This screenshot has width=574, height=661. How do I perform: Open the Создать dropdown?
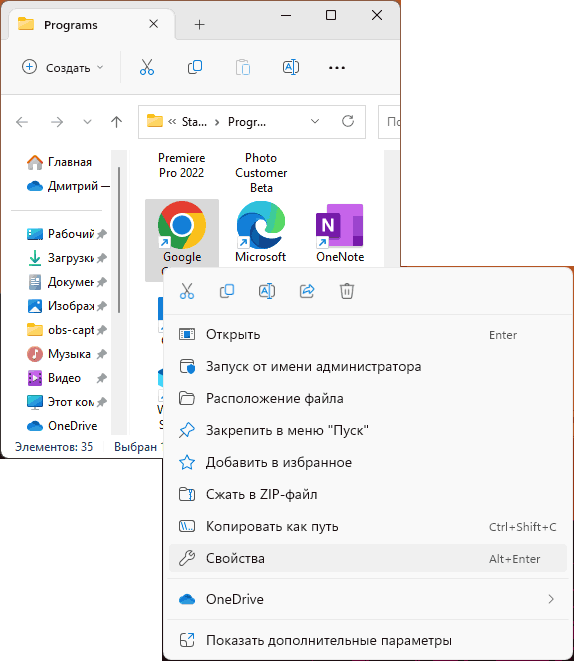click(63, 67)
